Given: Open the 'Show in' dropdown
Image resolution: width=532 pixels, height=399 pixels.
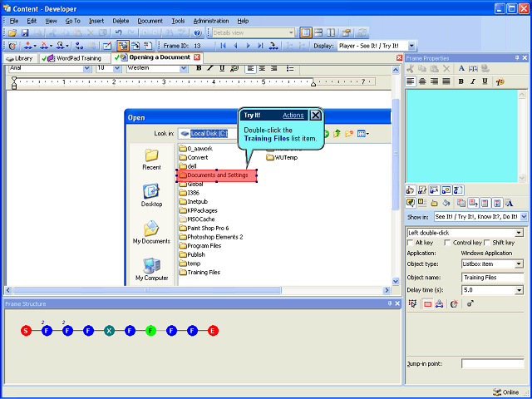Looking at the screenshot, I should tap(524, 216).
